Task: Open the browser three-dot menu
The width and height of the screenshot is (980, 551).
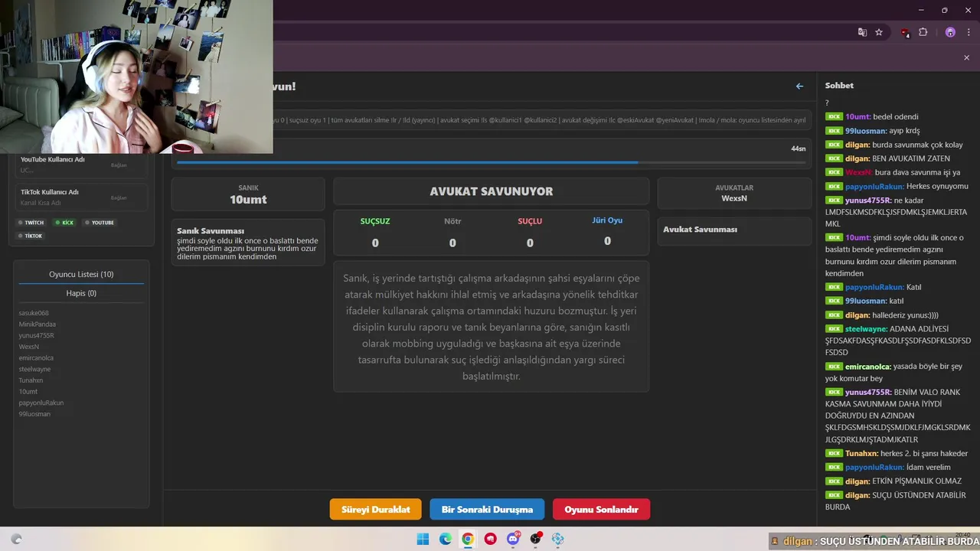Action: coord(969,32)
